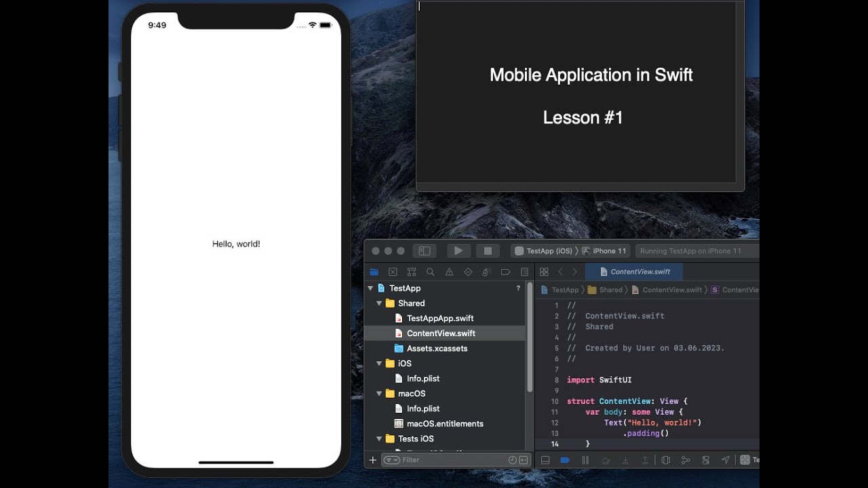
Task: Run the app with the Play button
Action: click(458, 251)
